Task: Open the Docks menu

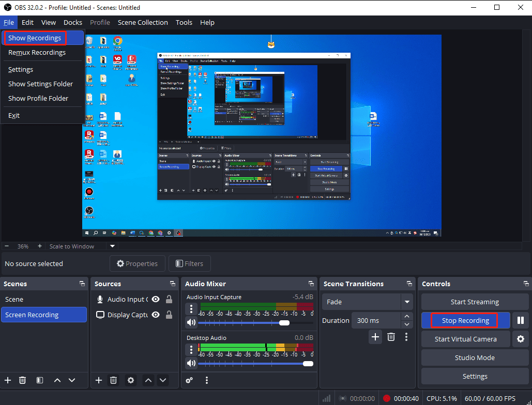Action: 72,22
